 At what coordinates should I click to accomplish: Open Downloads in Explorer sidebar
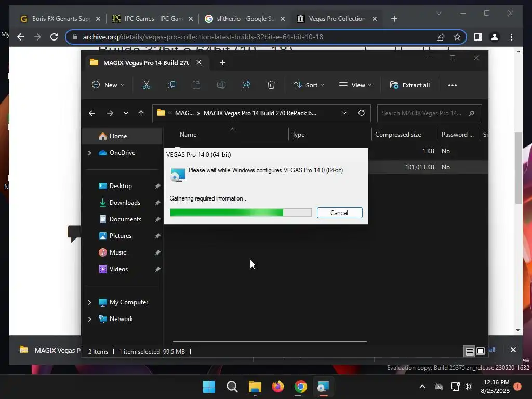click(124, 203)
